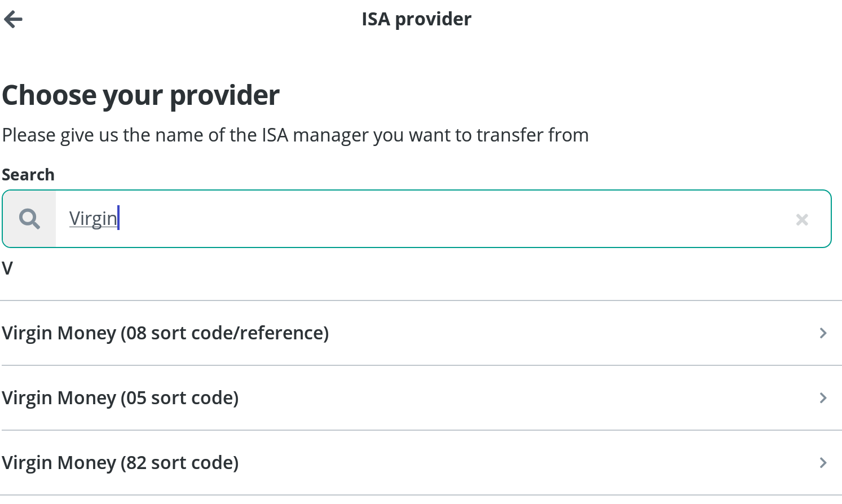Click the ISA manager instruction text

(x=296, y=135)
